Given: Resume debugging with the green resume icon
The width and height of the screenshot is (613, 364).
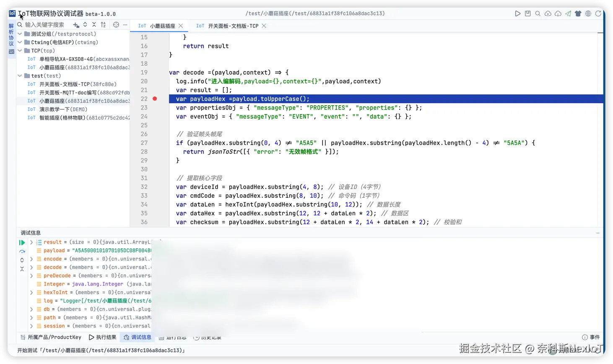Looking at the screenshot, I should coord(22,242).
